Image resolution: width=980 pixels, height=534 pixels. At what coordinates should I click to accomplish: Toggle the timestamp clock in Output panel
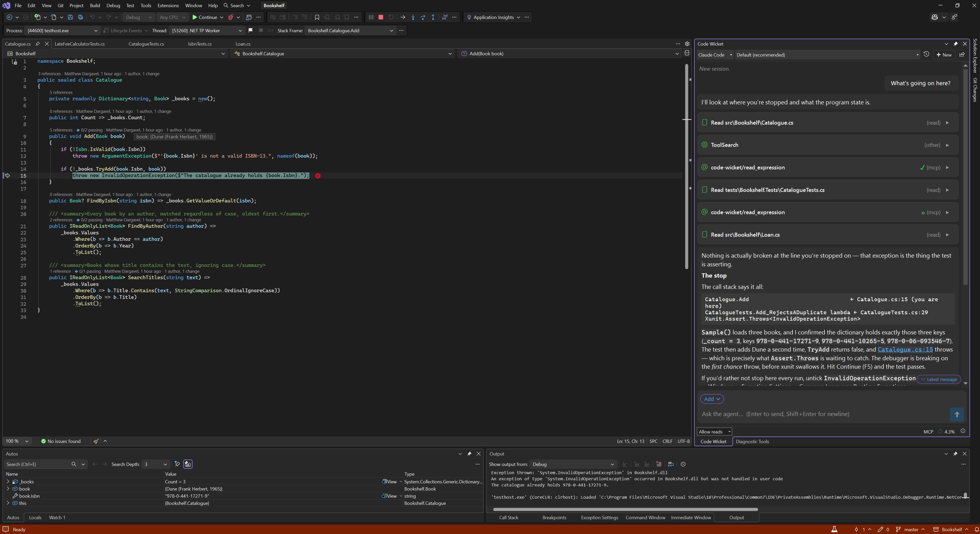click(x=683, y=464)
